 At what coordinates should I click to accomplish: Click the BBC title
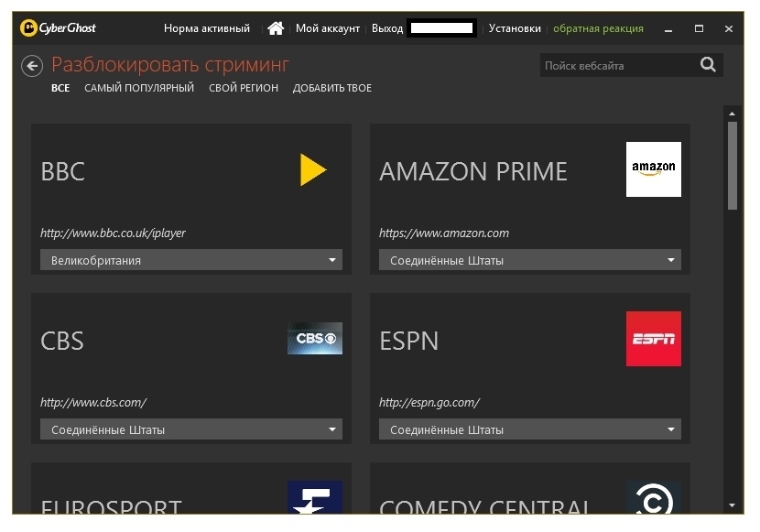point(63,171)
